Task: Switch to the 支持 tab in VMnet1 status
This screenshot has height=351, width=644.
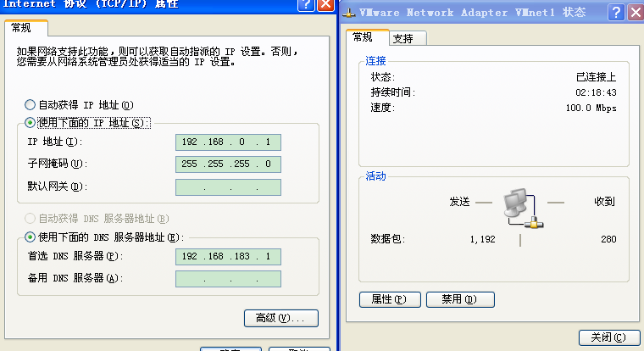Action: tap(408, 39)
